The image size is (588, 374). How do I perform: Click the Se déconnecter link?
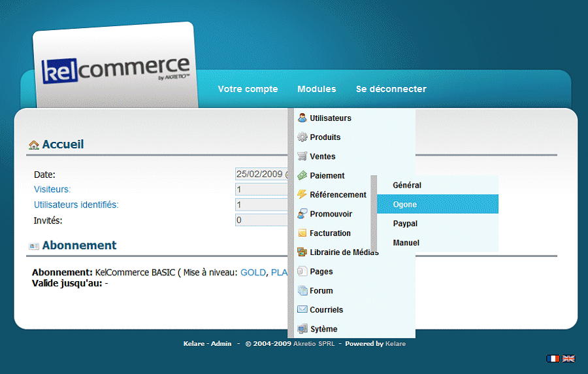point(391,89)
